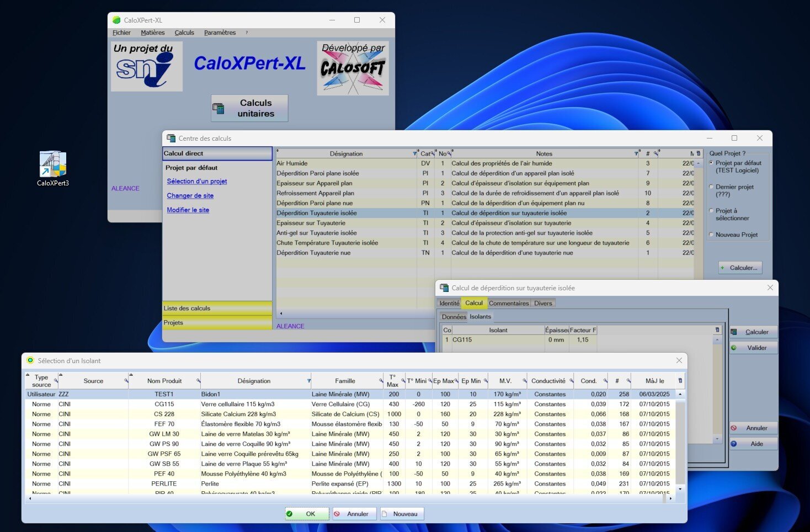
Task: Click search icon in Cond. column header
Action: (x=605, y=381)
